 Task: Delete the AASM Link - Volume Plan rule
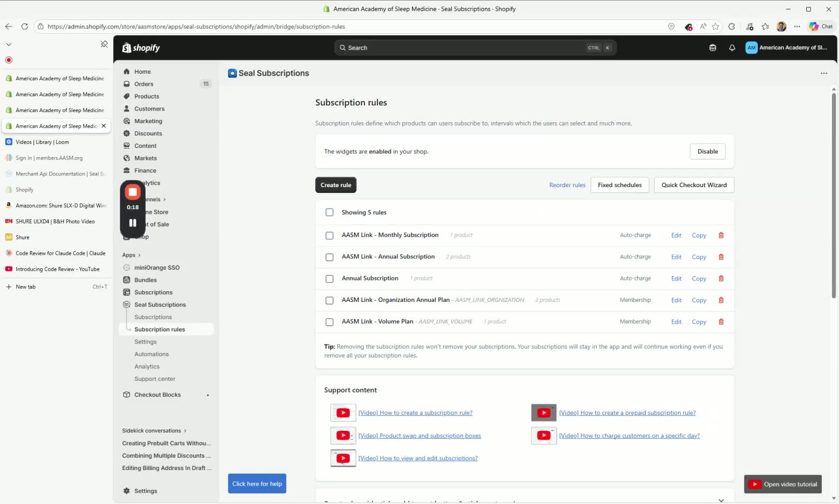[x=721, y=322]
